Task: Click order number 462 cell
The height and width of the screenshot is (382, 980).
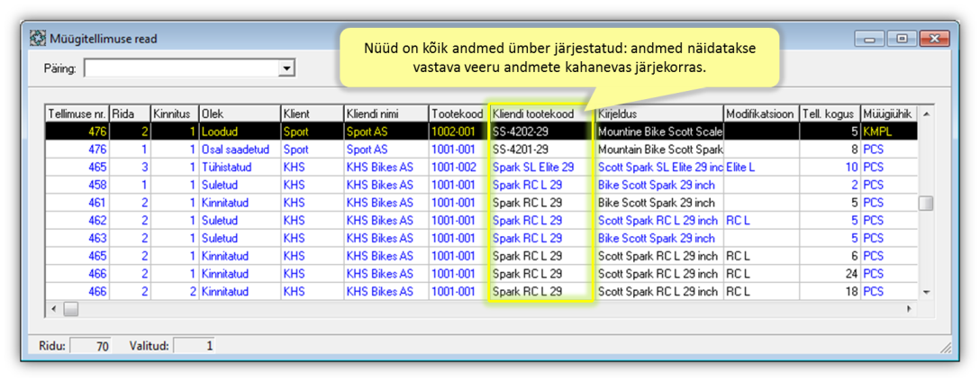Action: pos(78,221)
